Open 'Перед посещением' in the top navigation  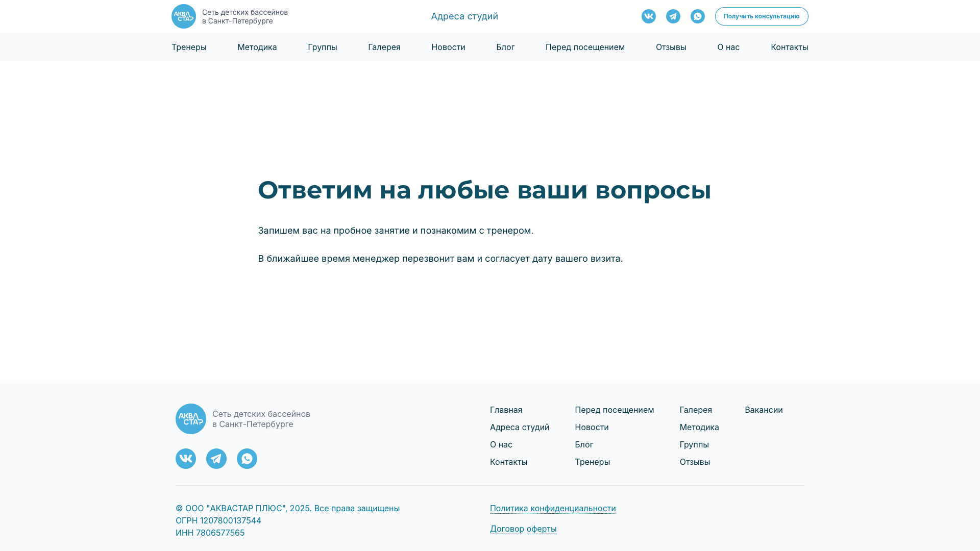point(585,47)
